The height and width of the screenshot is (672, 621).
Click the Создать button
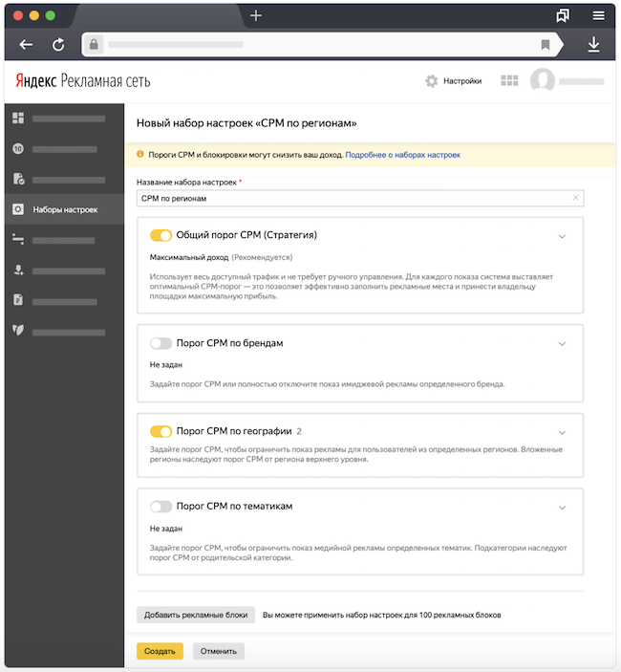pyautogui.click(x=160, y=651)
